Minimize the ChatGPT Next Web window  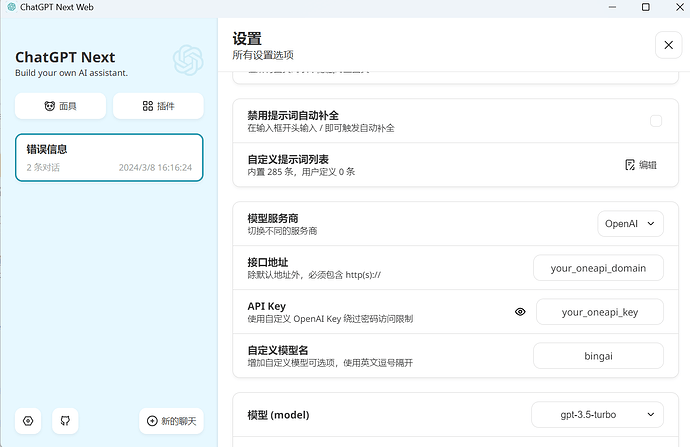point(612,7)
